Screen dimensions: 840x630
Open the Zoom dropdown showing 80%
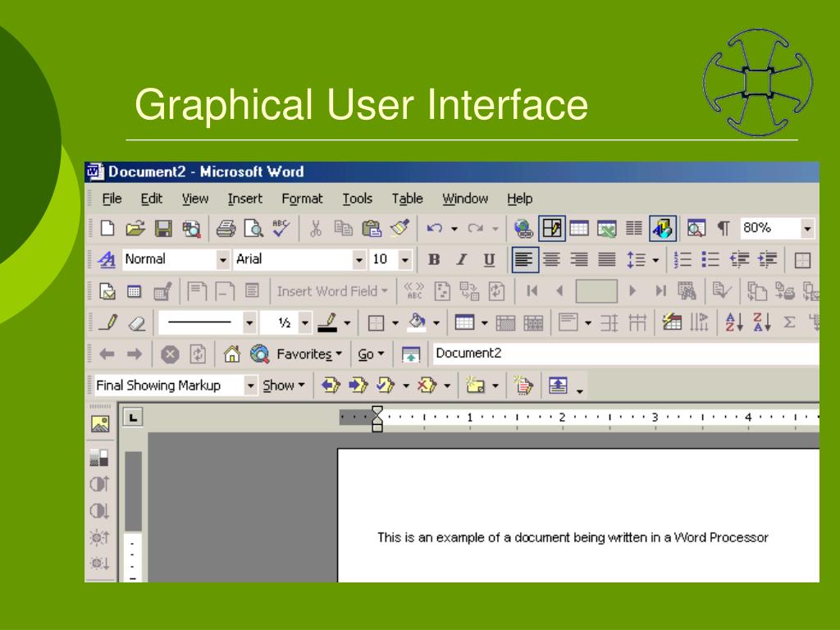[x=807, y=229]
